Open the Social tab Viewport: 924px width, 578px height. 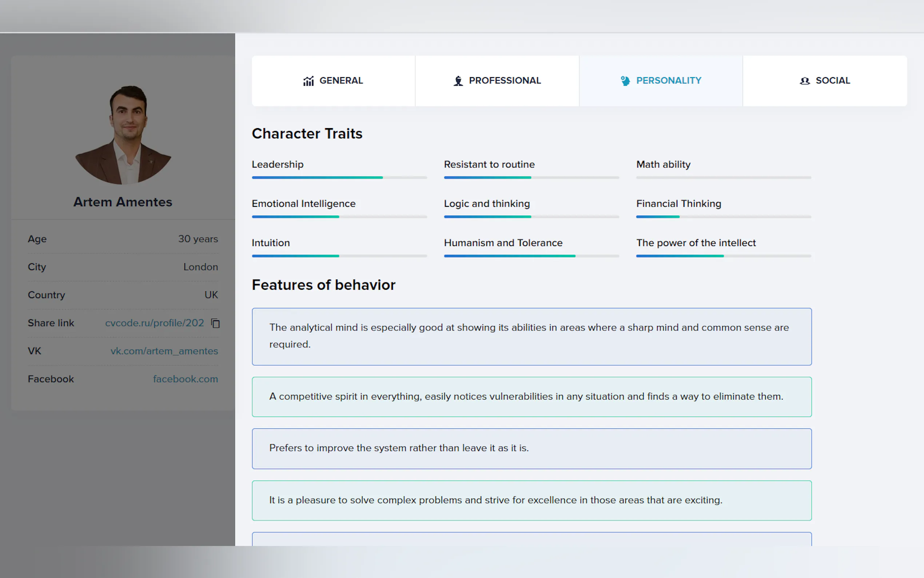tap(825, 81)
